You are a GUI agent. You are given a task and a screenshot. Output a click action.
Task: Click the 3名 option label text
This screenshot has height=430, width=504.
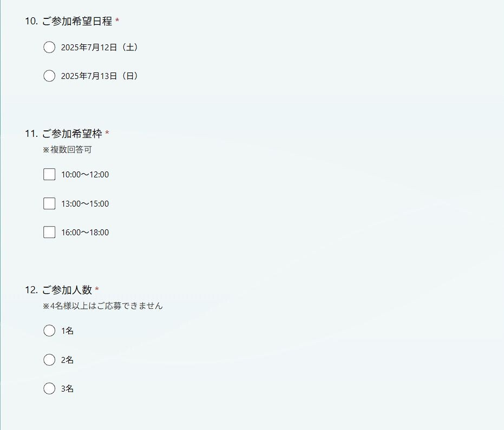coord(67,388)
